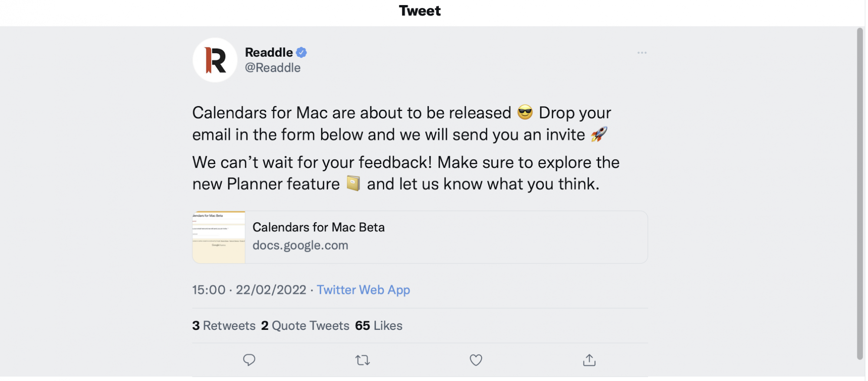Click the Calendars for Mac Beta card thumbnail
The height and width of the screenshot is (381, 868).
(x=219, y=237)
